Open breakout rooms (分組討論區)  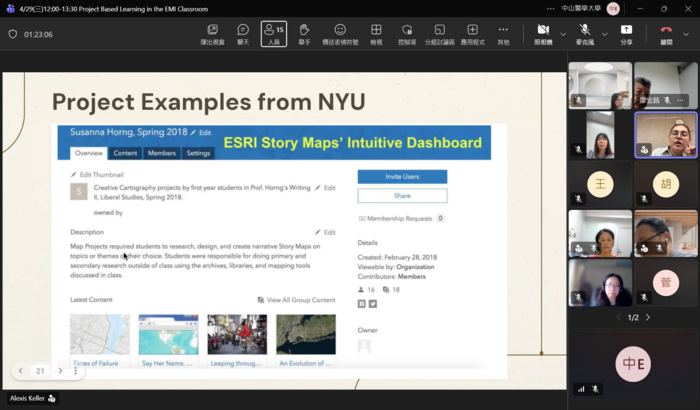(x=439, y=34)
